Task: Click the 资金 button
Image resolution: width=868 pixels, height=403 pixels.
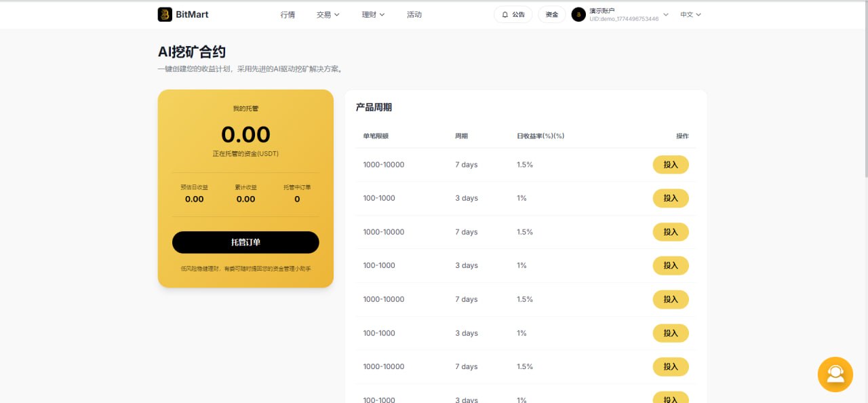Action: click(x=551, y=14)
